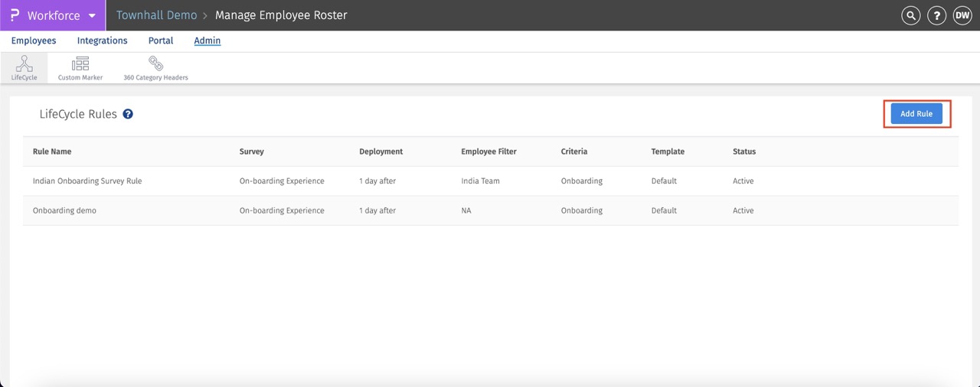
Task: Expand the Workforce product dropdown
Action: coord(92,16)
